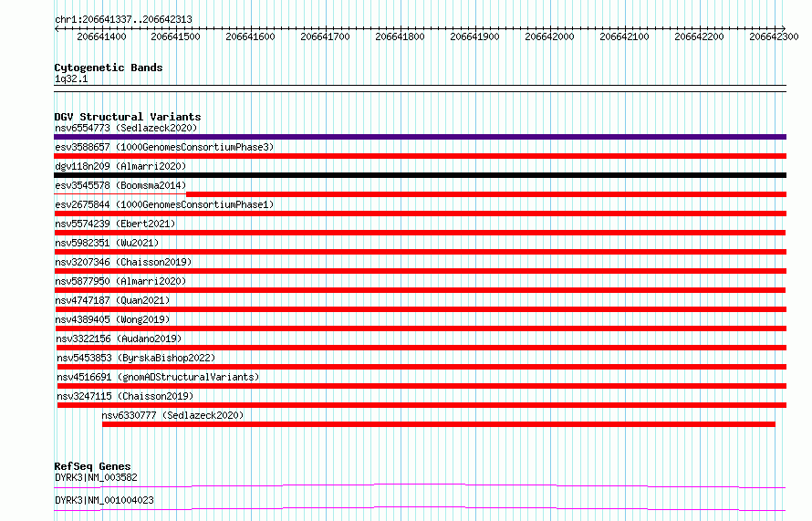Click variant label esv3588657 (1000GenomesConsortiumPhase3)

click(x=164, y=147)
